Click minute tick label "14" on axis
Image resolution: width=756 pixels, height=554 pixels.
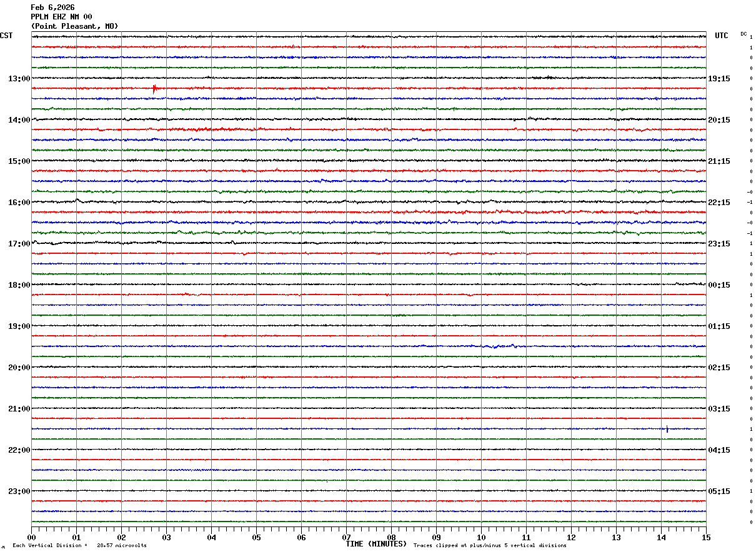point(661,537)
